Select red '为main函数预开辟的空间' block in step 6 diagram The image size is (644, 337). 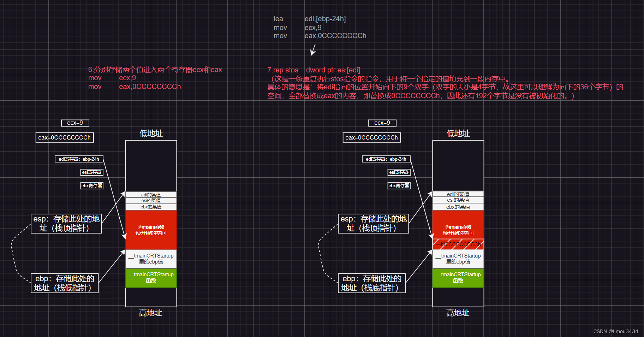coord(151,230)
